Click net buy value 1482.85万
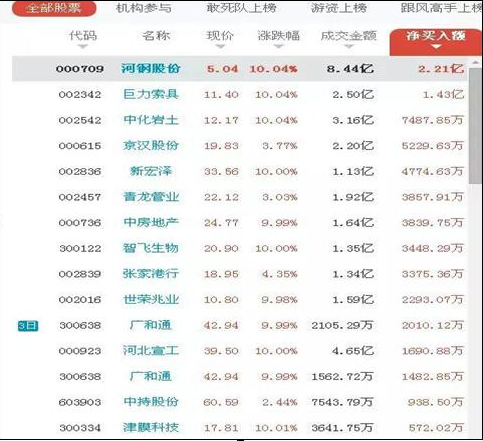This screenshot has height=441, width=483. (433, 377)
